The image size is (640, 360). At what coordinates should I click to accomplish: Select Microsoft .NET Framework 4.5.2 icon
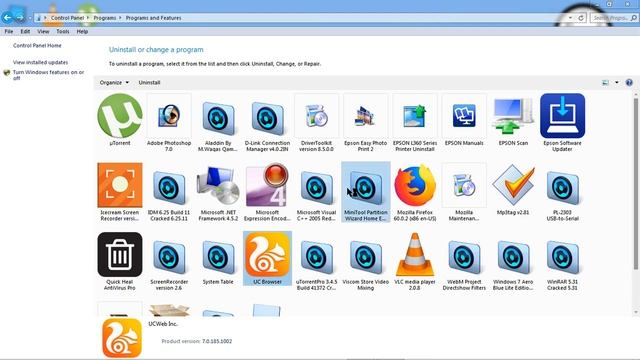click(x=218, y=185)
